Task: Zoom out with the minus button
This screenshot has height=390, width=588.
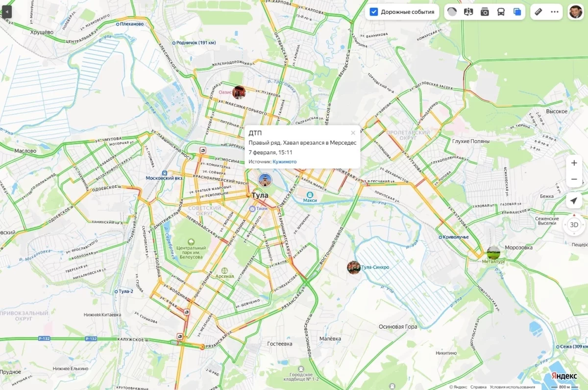Action: tap(574, 179)
